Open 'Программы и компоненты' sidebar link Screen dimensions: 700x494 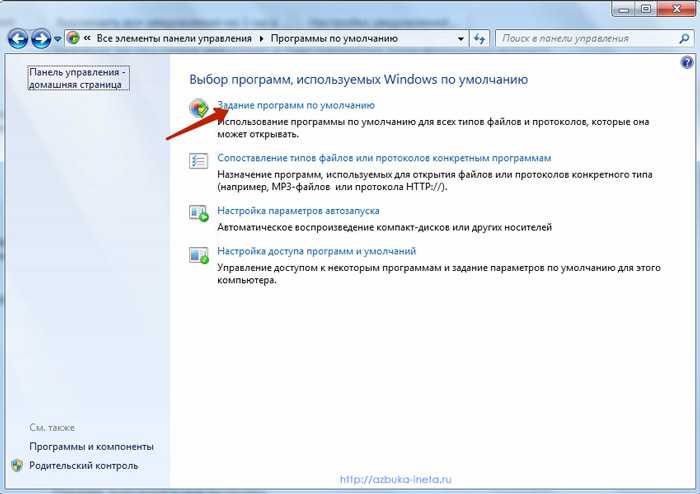pos(92,447)
